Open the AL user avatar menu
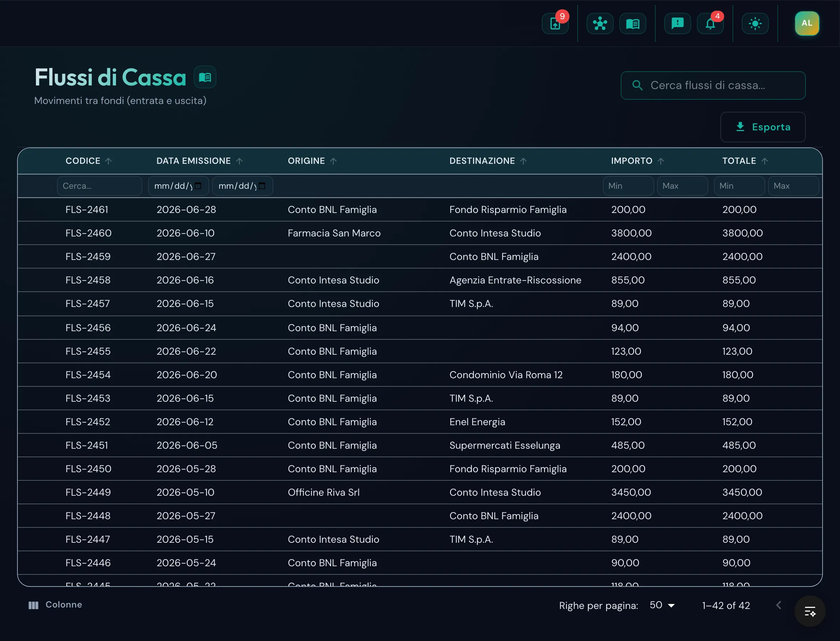Image resolution: width=840 pixels, height=641 pixels. pos(807,23)
